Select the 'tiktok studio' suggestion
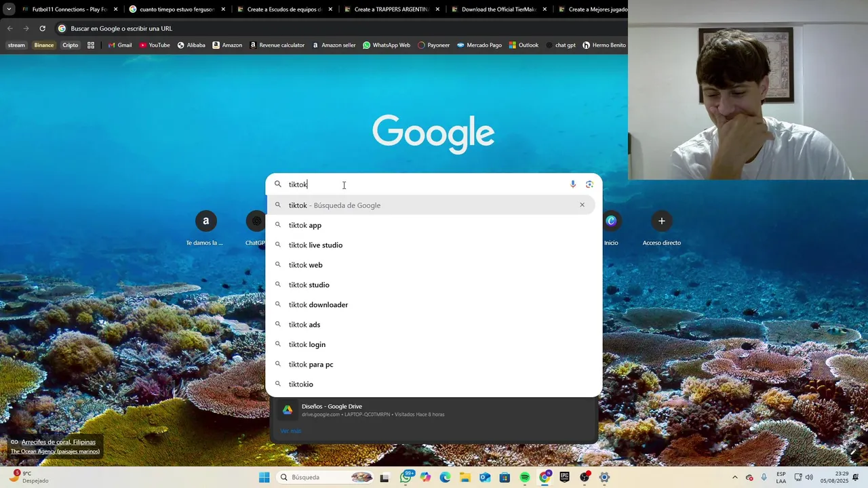This screenshot has height=488, width=868. tap(433, 285)
